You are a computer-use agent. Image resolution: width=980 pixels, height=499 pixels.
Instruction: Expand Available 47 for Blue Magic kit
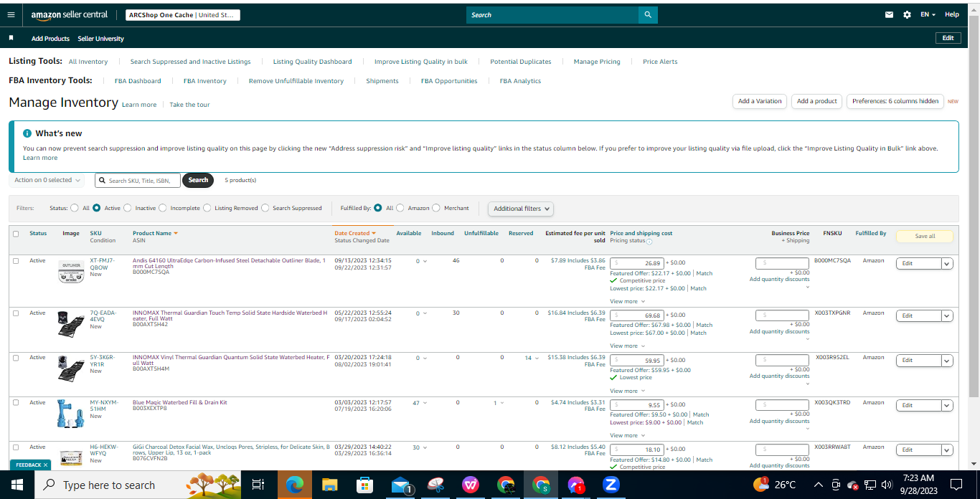(420, 402)
